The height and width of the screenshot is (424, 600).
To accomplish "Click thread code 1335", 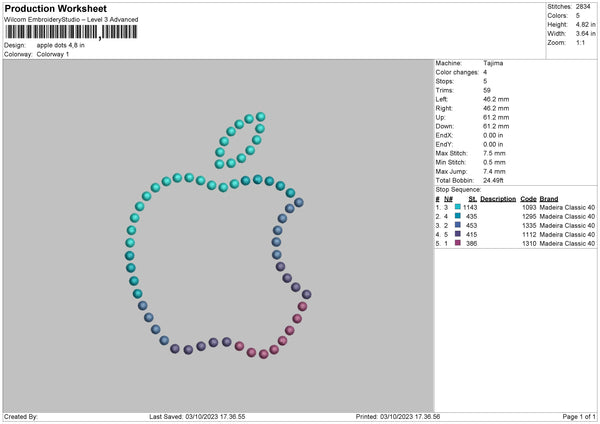I will [529, 225].
